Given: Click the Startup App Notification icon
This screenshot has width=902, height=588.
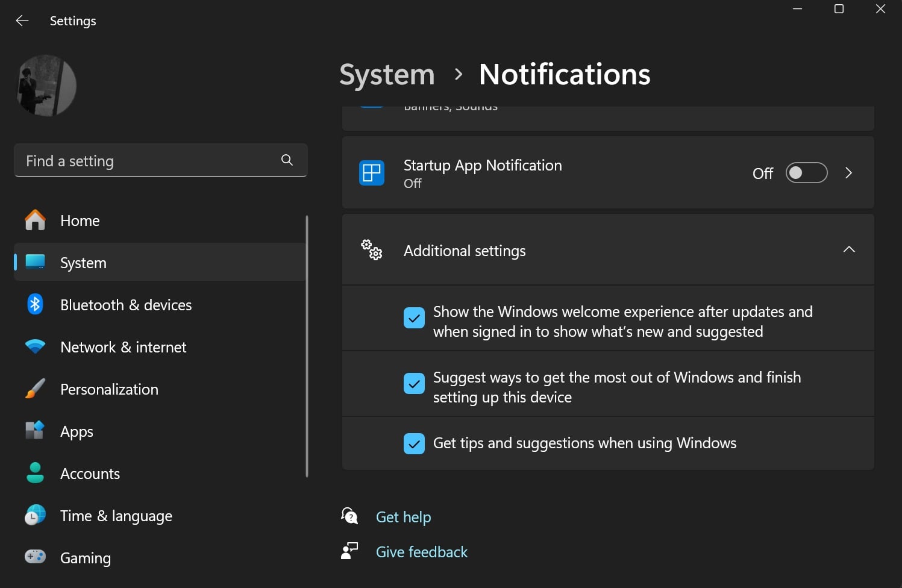Looking at the screenshot, I should pos(371,173).
